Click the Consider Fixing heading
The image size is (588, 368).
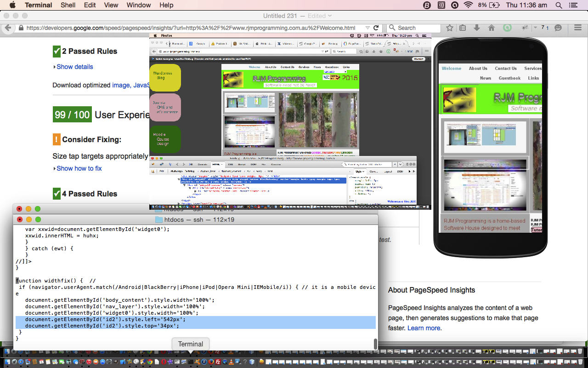92,139
